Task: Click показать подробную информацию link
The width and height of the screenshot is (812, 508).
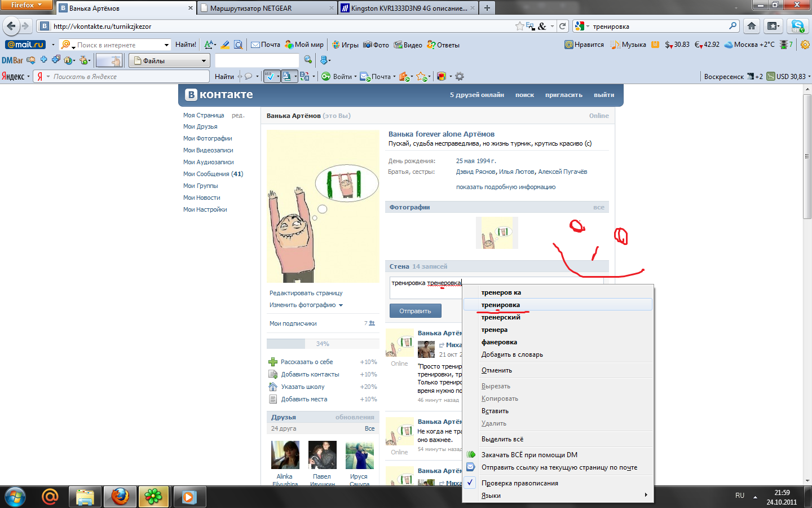Action: click(506, 187)
